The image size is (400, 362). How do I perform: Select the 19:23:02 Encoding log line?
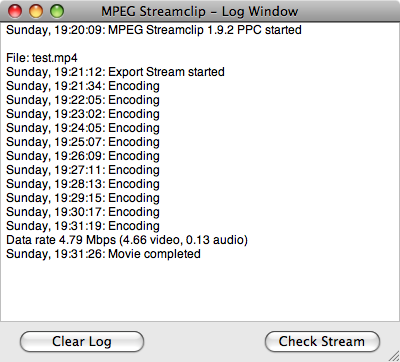tap(83, 114)
